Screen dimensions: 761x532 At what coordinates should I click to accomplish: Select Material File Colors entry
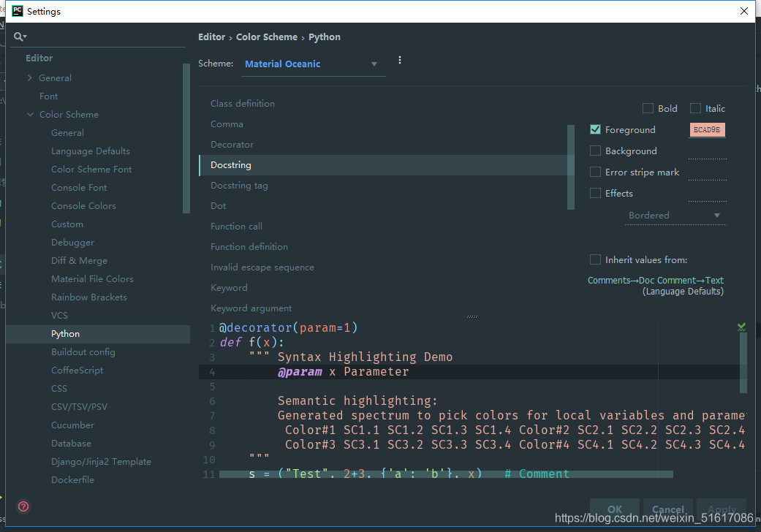pyautogui.click(x=92, y=279)
